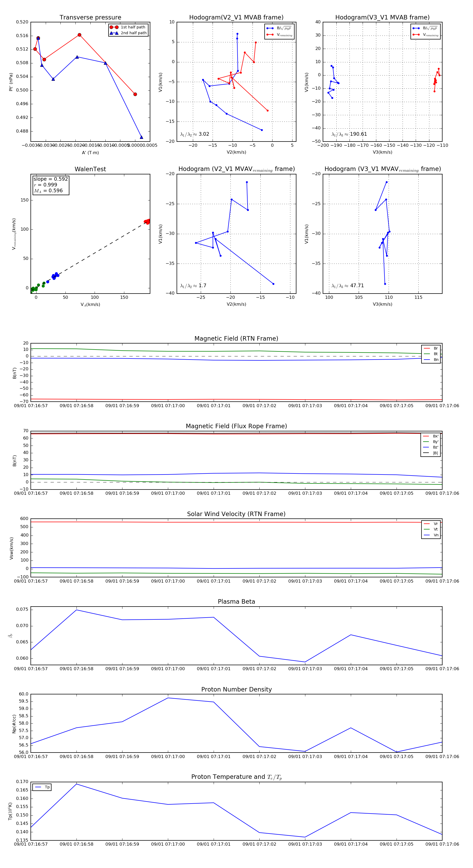Select Bx' legend entry in Flux Rope plot
Viewport: 473px width, 868px height.
431,436
